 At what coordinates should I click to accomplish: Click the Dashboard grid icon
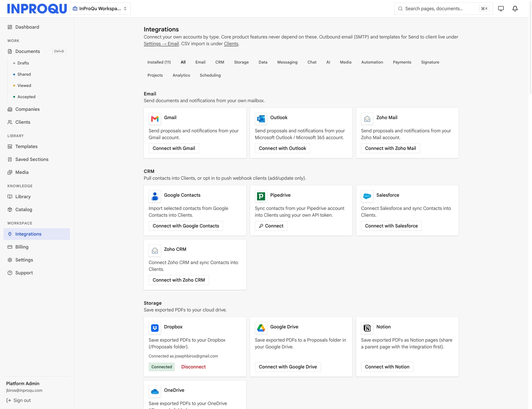(10, 27)
